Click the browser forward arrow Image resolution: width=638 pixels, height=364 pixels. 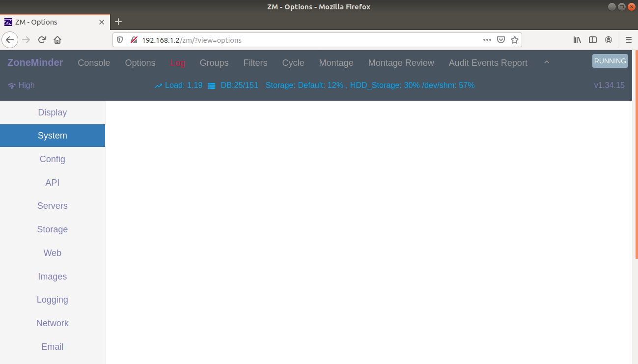pos(26,40)
